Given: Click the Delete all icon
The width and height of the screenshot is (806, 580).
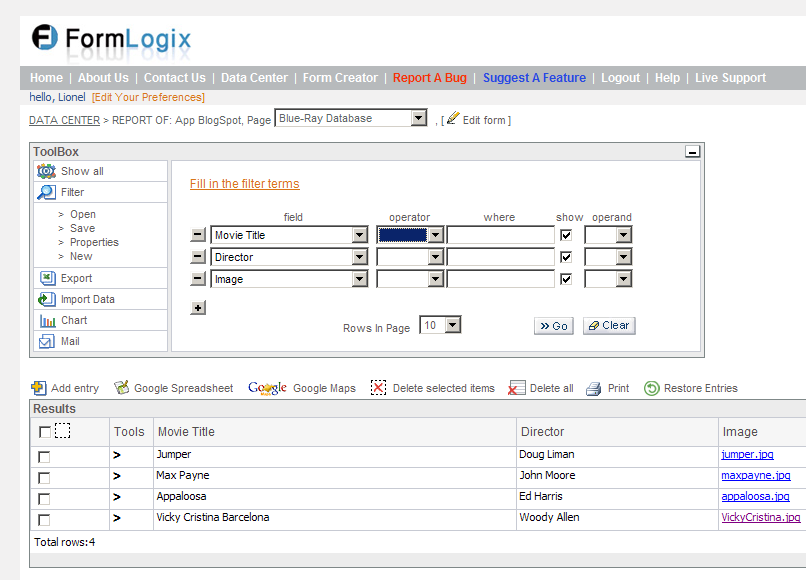Looking at the screenshot, I should coord(517,388).
